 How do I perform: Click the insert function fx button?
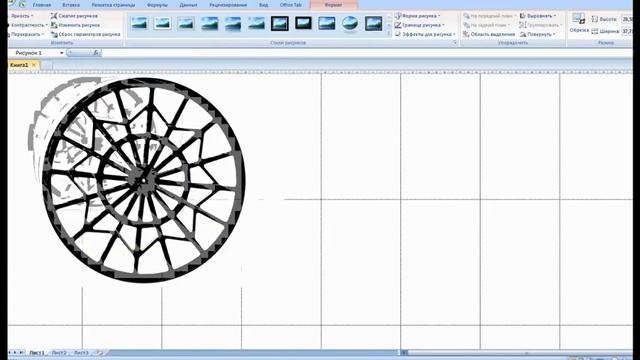96,53
